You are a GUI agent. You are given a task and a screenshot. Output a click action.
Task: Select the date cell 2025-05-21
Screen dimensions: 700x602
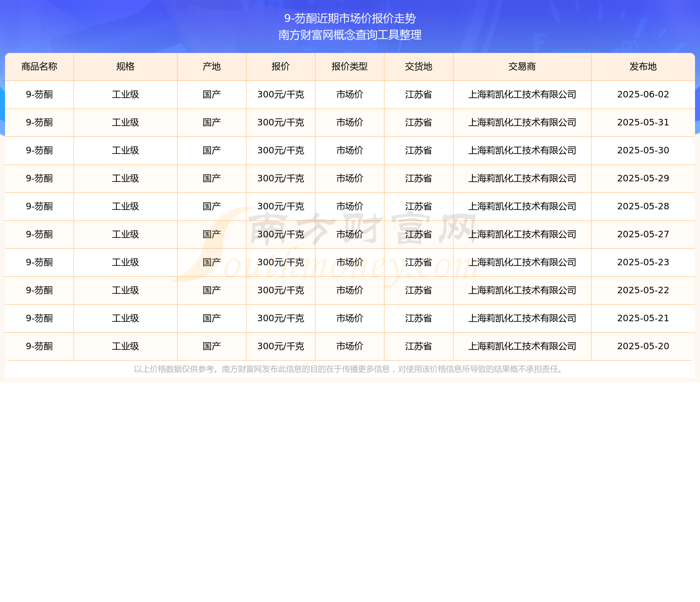pyautogui.click(x=643, y=318)
